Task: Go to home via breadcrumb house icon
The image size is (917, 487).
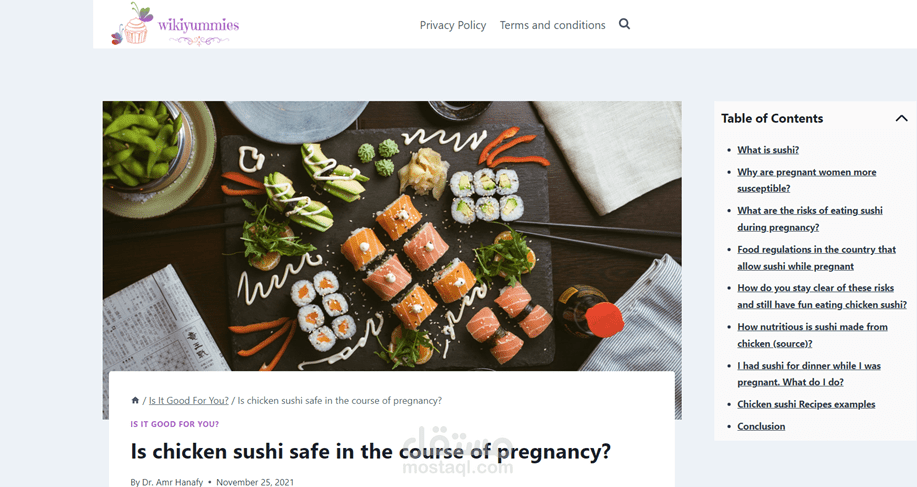Action: point(135,400)
